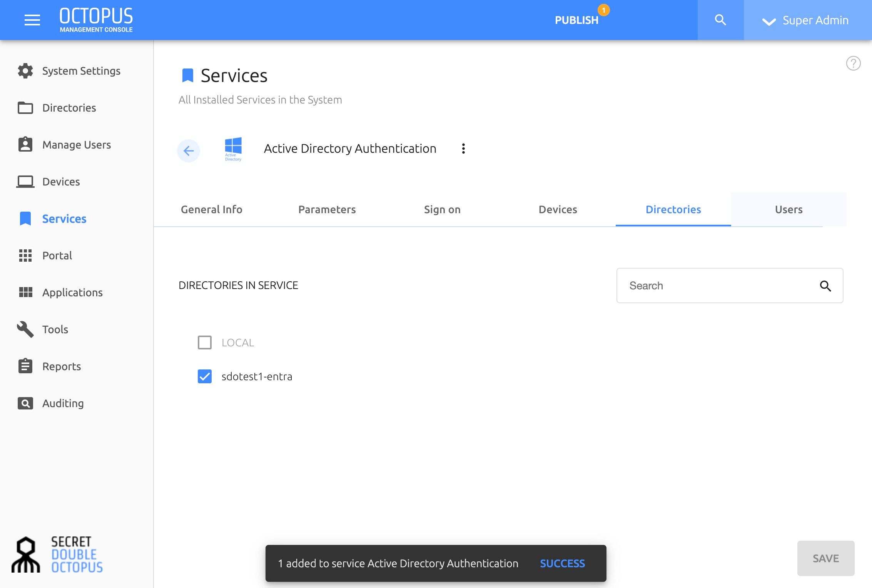Screen dimensions: 872x588
Task: Open Services in the sidebar
Action: pyautogui.click(x=64, y=219)
